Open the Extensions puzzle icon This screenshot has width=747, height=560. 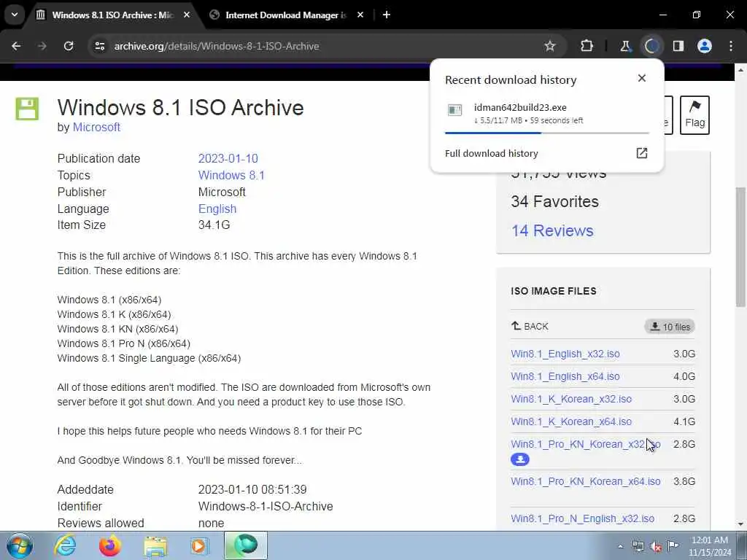pos(587,46)
